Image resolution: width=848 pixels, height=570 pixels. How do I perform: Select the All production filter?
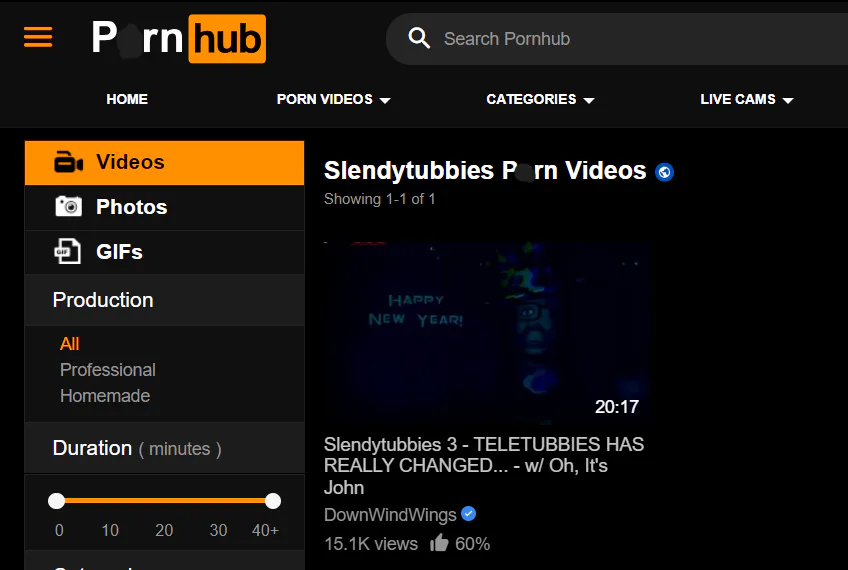tap(70, 344)
